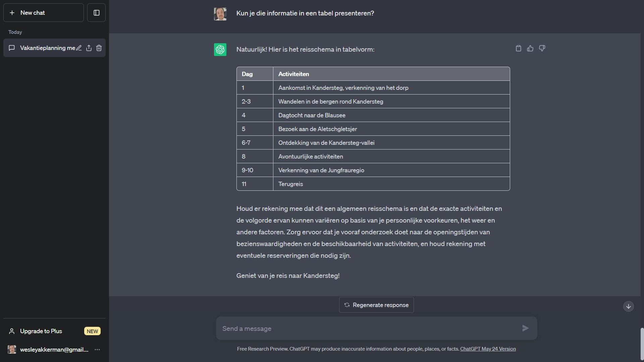Copy response with the clipboard icon

tap(519, 48)
